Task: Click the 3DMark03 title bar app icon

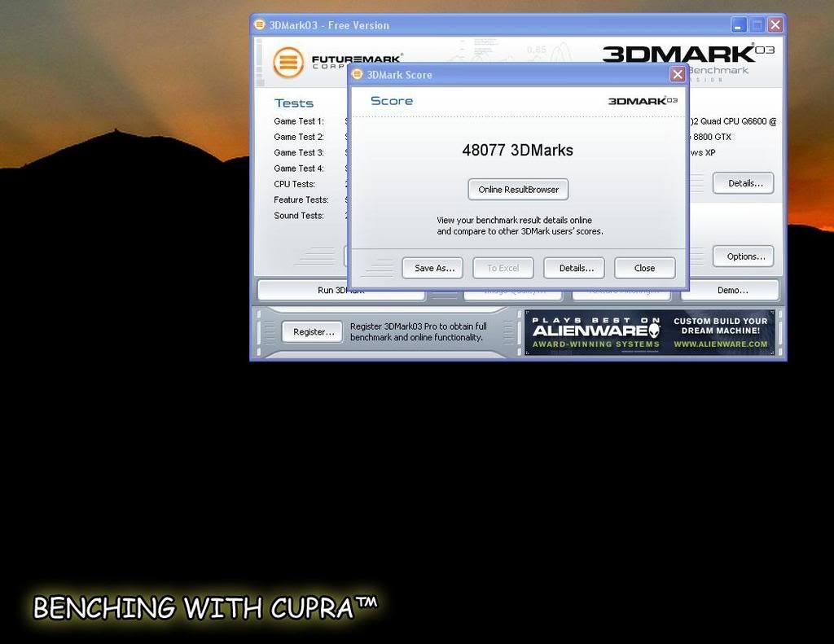Action: [x=260, y=24]
